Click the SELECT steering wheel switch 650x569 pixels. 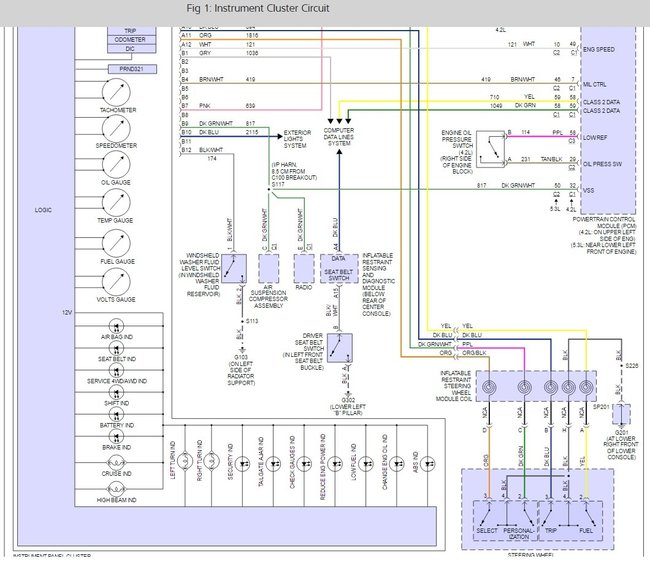tap(487, 530)
